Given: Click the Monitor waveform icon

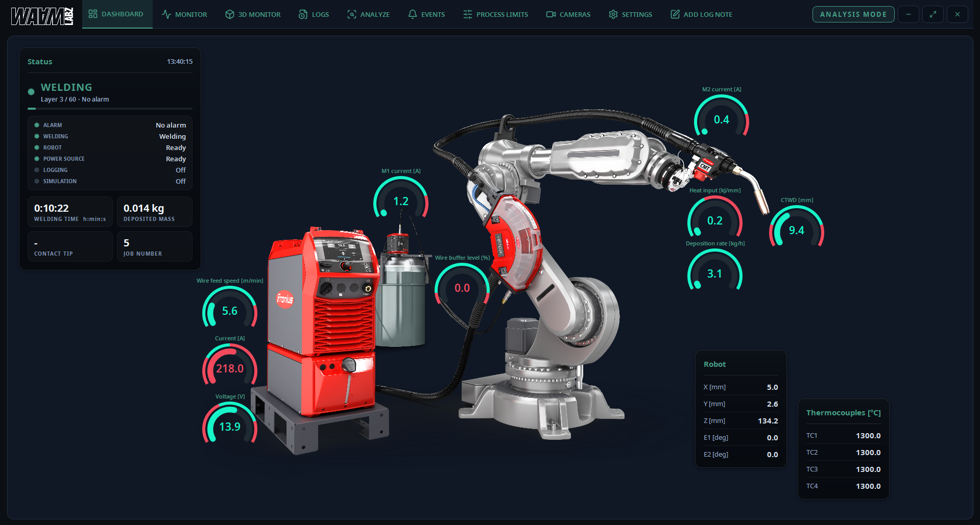Looking at the screenshot, I should [x=166, y=14].
